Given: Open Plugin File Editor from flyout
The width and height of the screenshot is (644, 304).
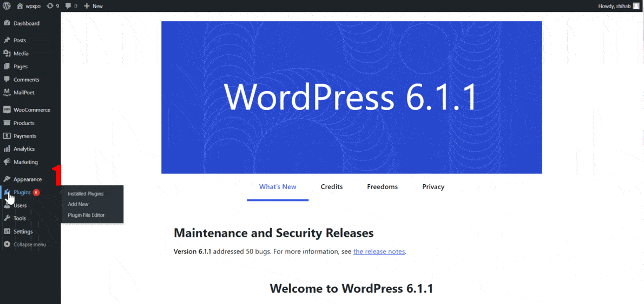Looking at the screenshot, I should [x=86, y=215].
